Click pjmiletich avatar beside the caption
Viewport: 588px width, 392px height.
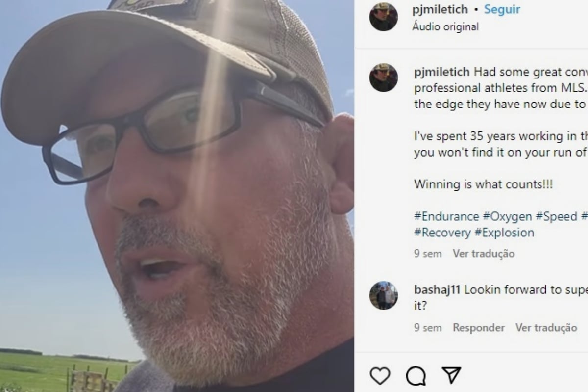click(383, 78)
